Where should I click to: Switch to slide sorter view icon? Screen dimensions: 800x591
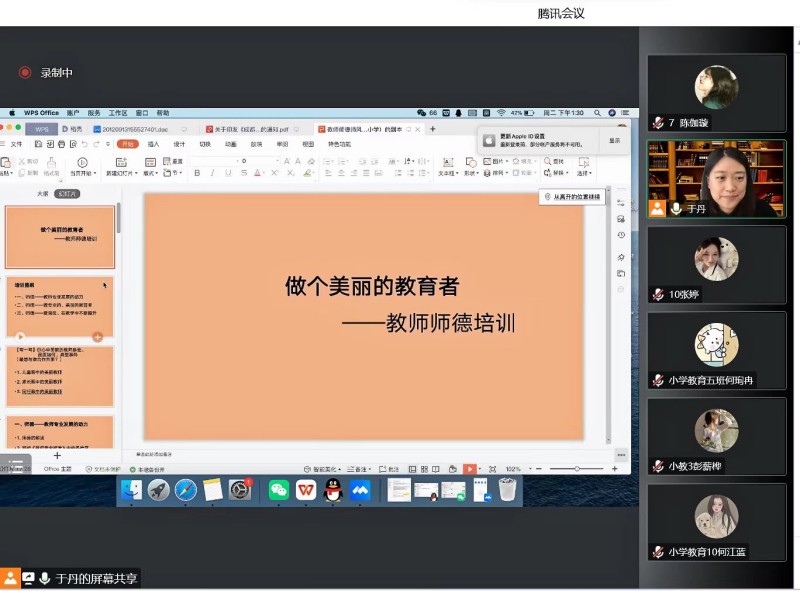click(x=424, y=469)
